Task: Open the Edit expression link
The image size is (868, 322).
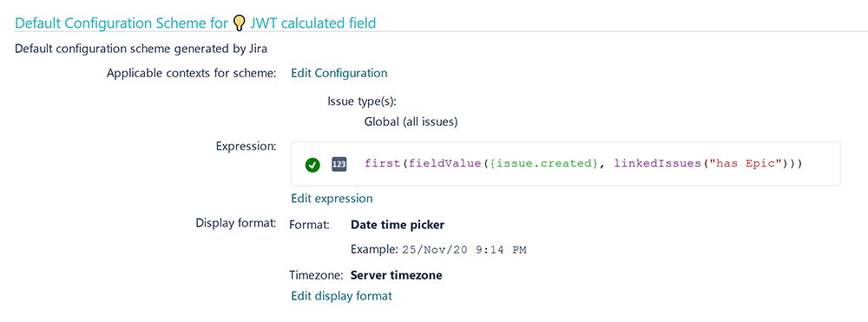Action: coord(332,198)
